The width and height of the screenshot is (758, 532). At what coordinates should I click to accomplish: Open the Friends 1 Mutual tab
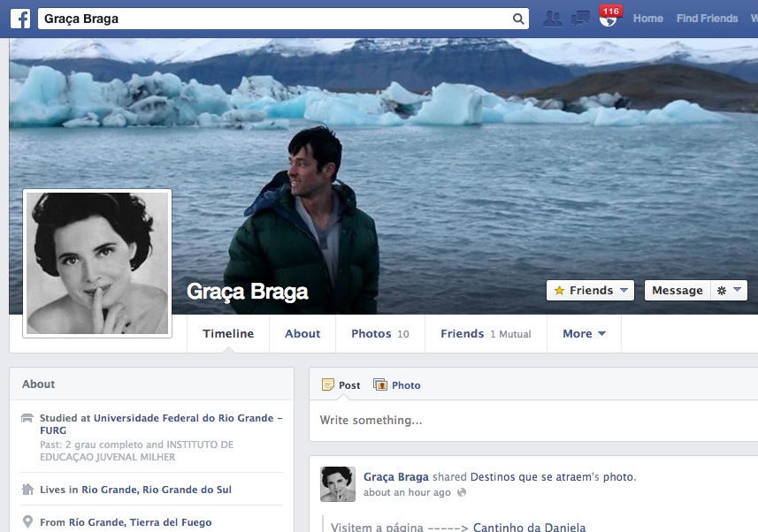(x=486, y=333)
